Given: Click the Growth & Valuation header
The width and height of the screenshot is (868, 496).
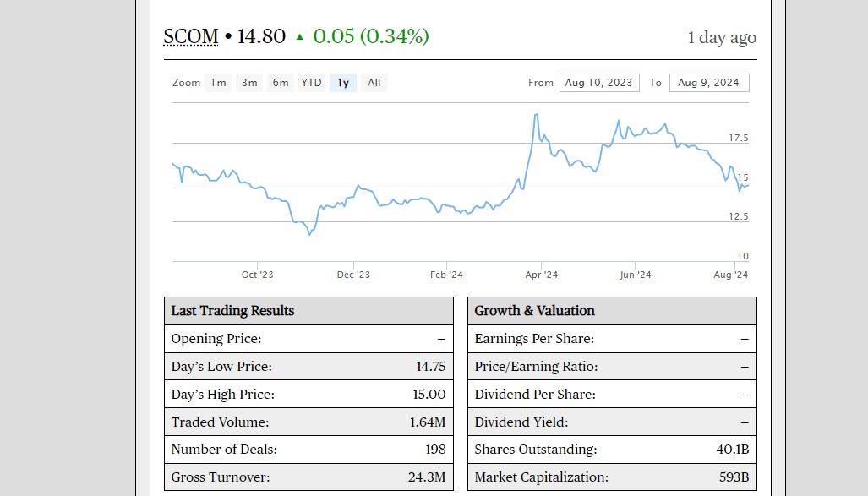Looking at the screenshot, I should 534,310.
